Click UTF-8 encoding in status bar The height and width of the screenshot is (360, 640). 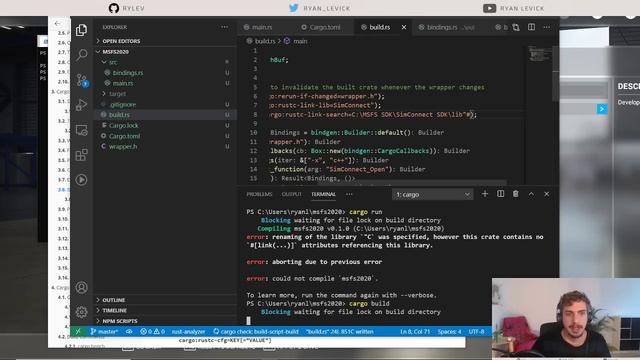tap(476, 331)
